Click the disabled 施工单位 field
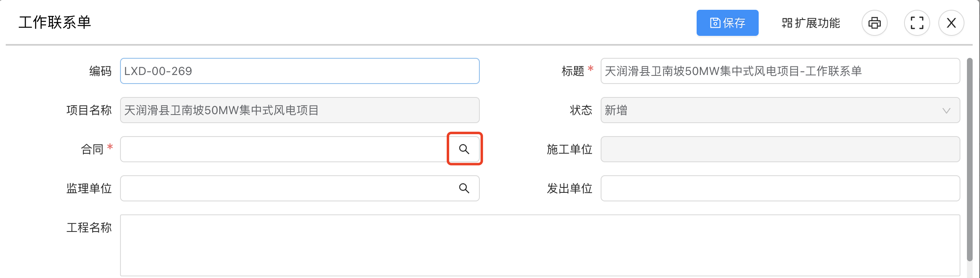This screenshot has height=278, width=980. pos(780,149)
